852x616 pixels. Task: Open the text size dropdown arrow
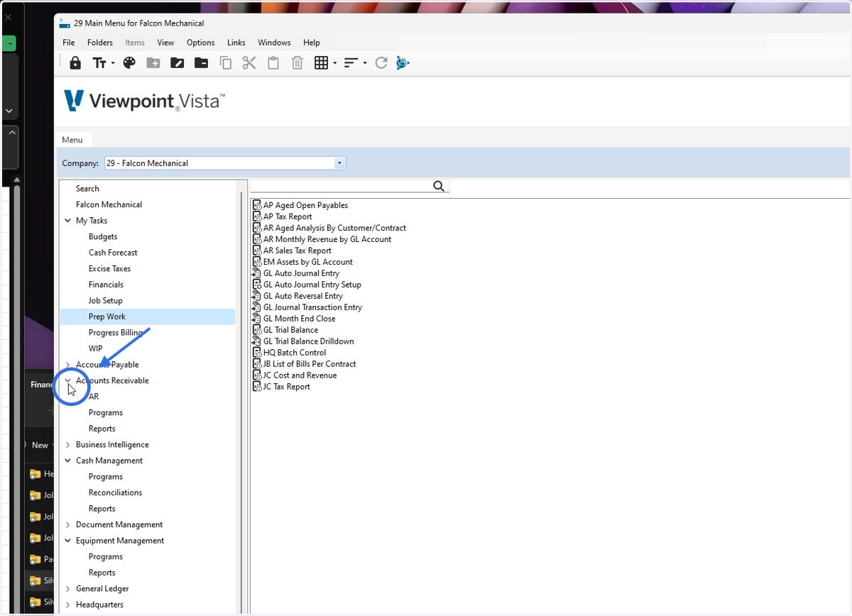(x=111, y=63)
